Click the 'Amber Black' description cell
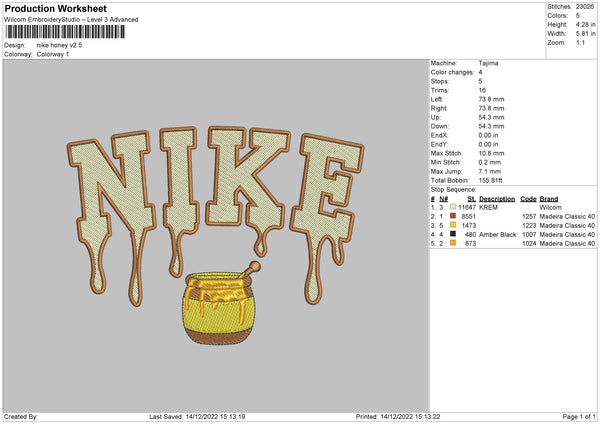The height and width of the screenshot is (424, 600). click(497, 235)
